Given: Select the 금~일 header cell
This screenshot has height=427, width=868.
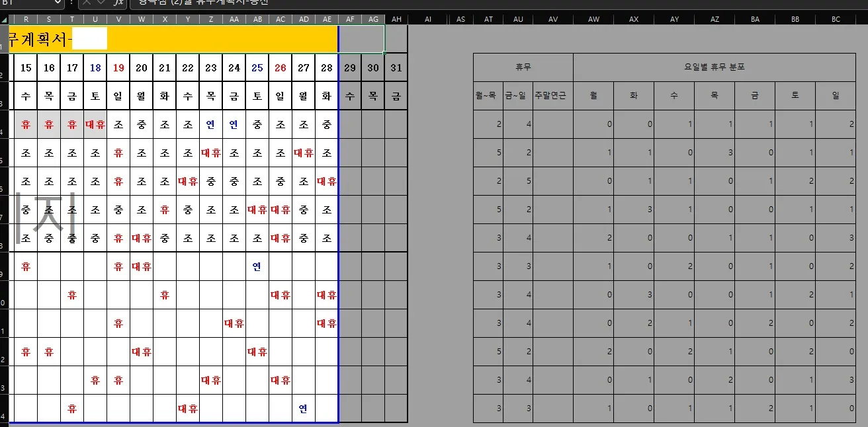Looking at the screenshot, I should 518,96.
